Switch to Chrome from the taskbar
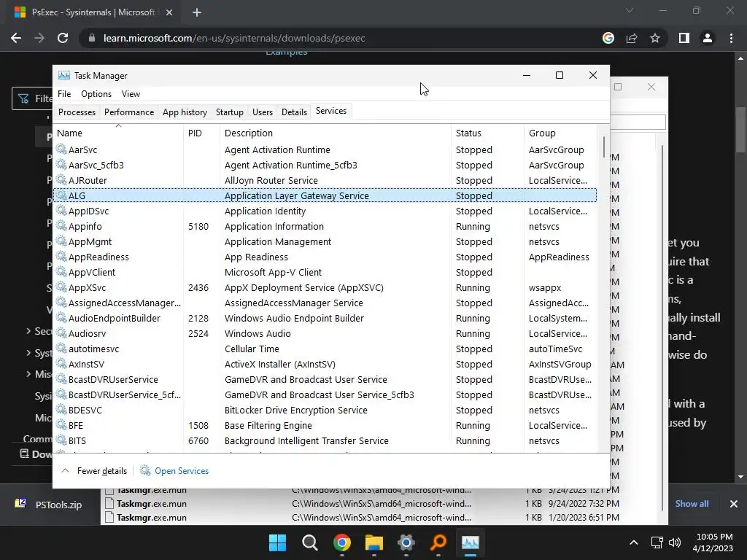Viewport: 747px width, 560px height. coord(342,542)
